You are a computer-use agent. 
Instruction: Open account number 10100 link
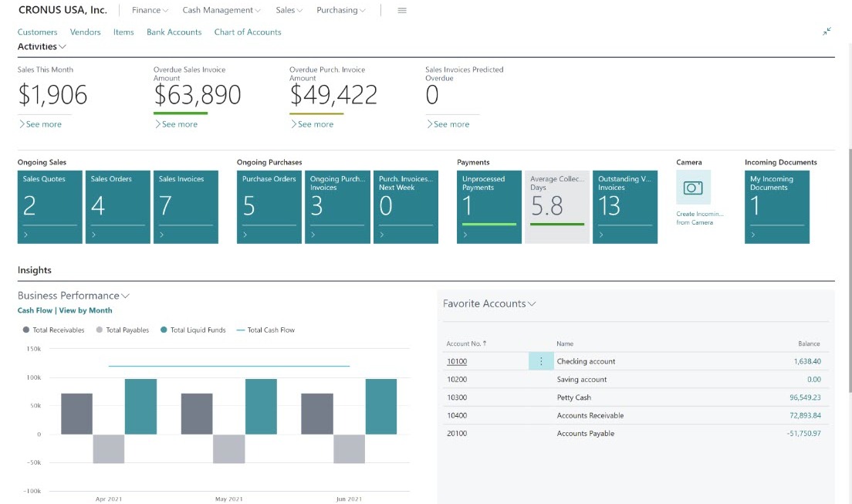(457, 361)
